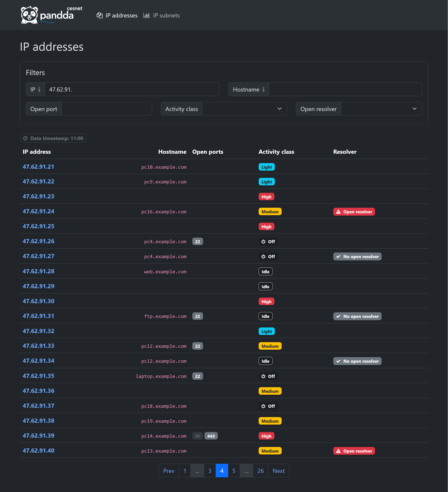448x492 pixels.
Task: Open details for 47.62.91.23
Action: pos(38,196)
